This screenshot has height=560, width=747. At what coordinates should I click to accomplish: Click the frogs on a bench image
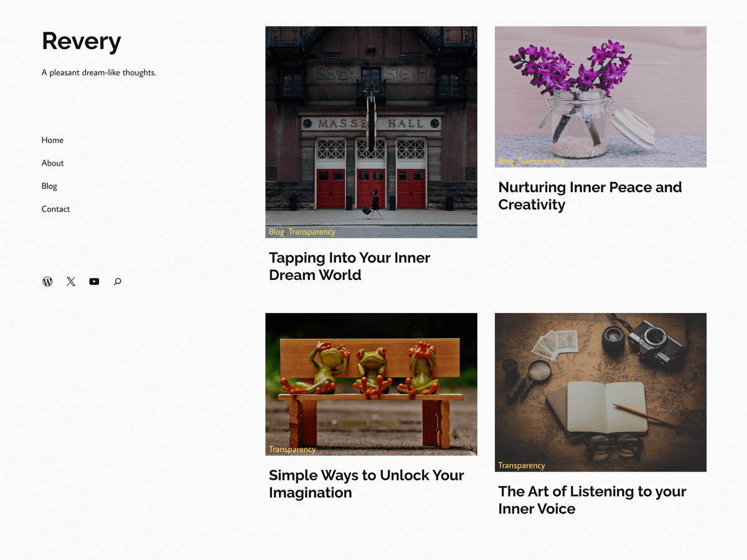pyautogui.click(x=371, y=380)
